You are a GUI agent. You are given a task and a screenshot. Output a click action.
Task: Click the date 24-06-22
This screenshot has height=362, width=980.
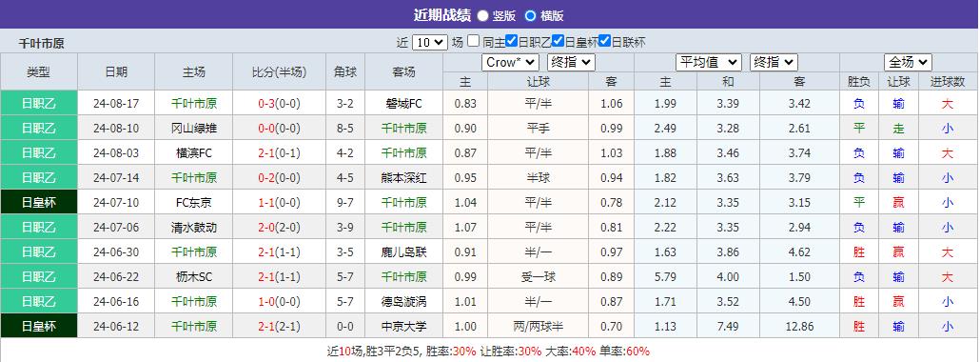point(116,277)
